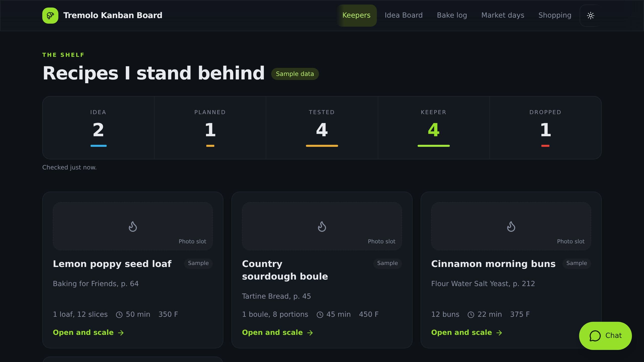
Task: Click Country sourdough boule photo slot
Action: click(322, 226)
